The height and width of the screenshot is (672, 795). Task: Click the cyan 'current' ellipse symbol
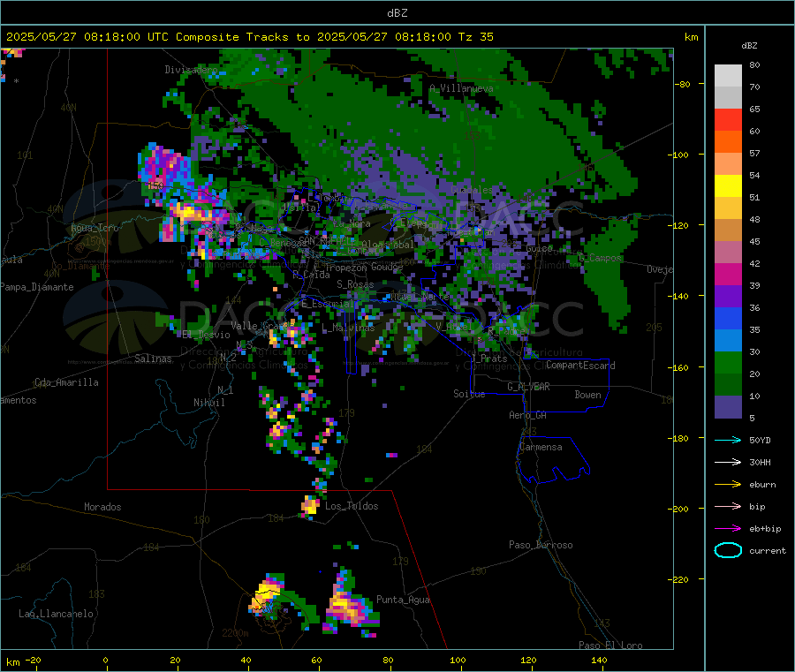(728, 550)
